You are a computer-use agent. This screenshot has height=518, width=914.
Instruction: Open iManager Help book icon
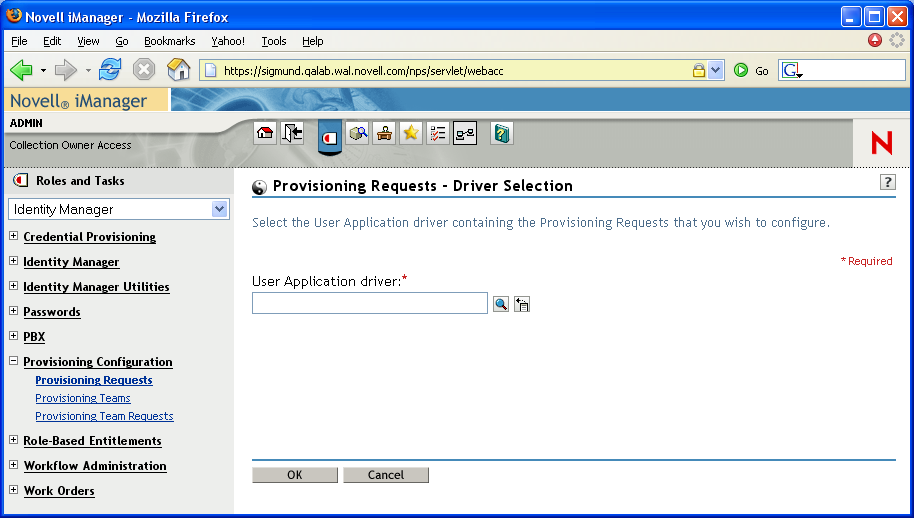pos(502,133)
